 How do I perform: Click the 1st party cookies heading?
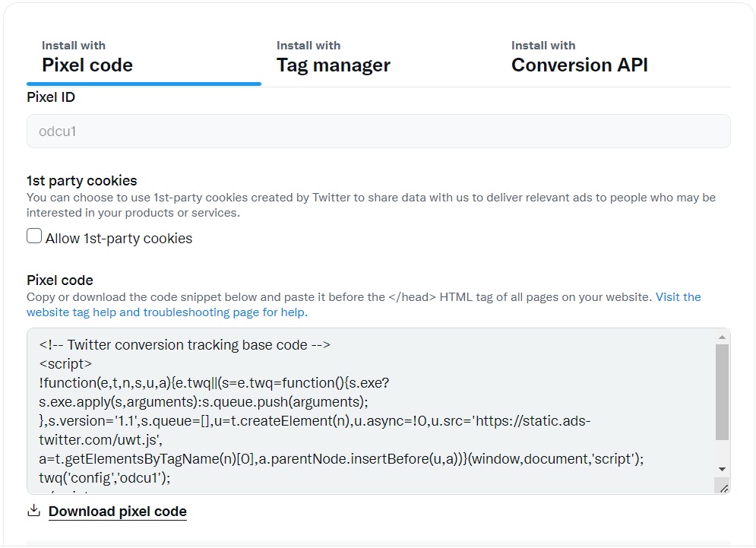[82, 180]
